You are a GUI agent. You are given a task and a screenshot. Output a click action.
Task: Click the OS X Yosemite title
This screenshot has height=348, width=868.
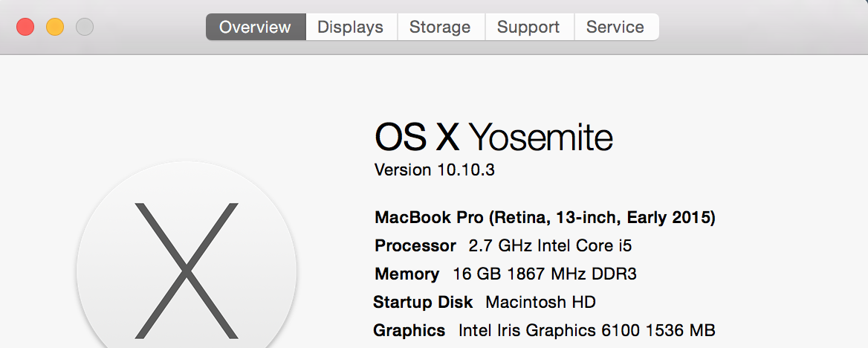pos(493,138)
